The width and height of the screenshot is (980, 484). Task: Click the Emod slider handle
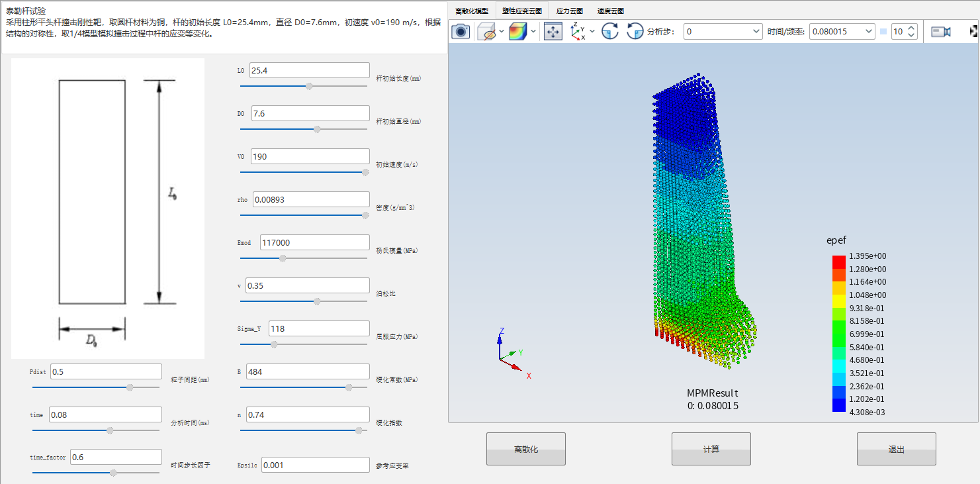(x=283, y=258)
